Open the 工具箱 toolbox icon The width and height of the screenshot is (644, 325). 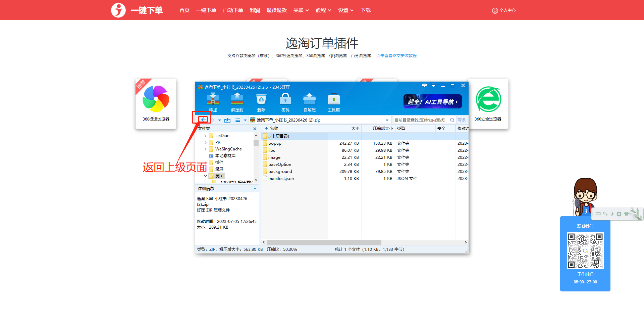(333, 100)
